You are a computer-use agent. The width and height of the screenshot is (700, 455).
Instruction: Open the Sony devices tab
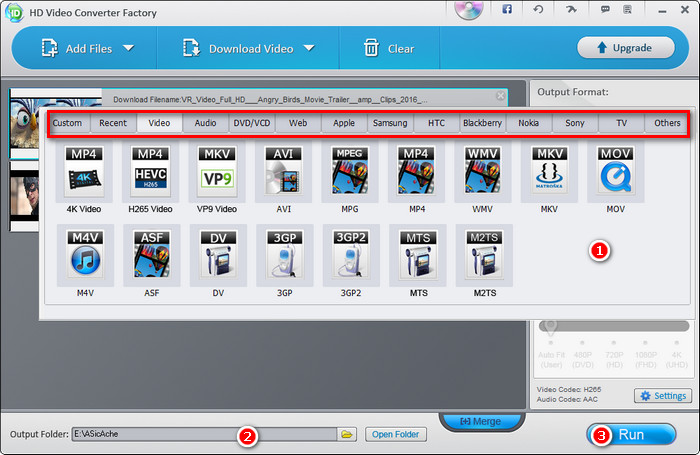[575, 123]
